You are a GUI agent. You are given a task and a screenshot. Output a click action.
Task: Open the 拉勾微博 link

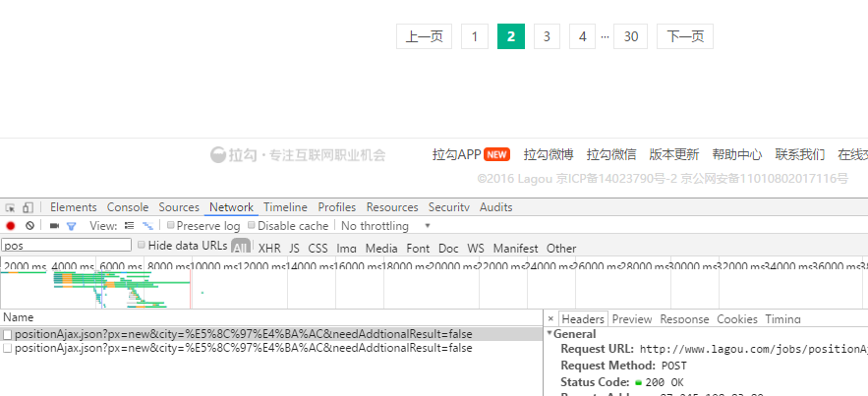coord(549,155)
